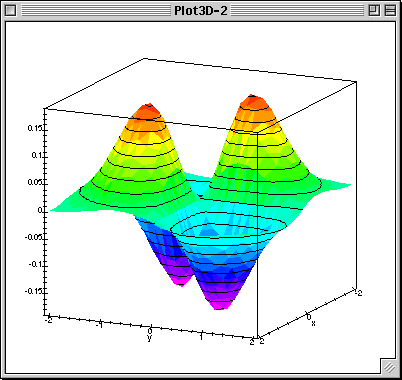Click the -0.15 label on vertical axis
402x380 pixels.
click(34, 291)
